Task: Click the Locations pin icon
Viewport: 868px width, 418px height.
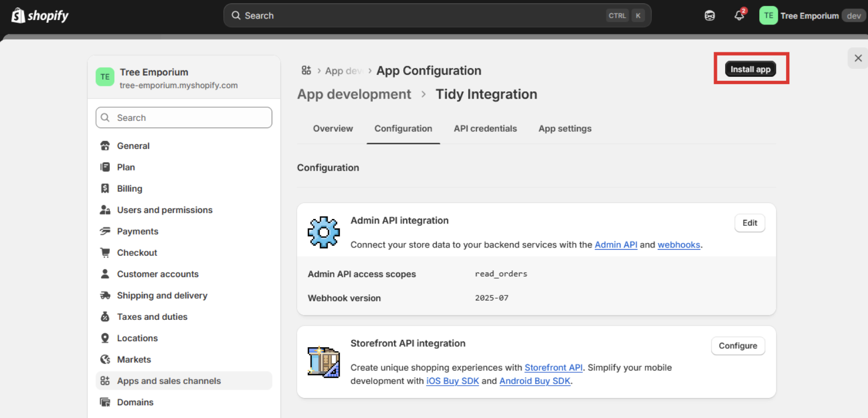Action: point(105,338)
